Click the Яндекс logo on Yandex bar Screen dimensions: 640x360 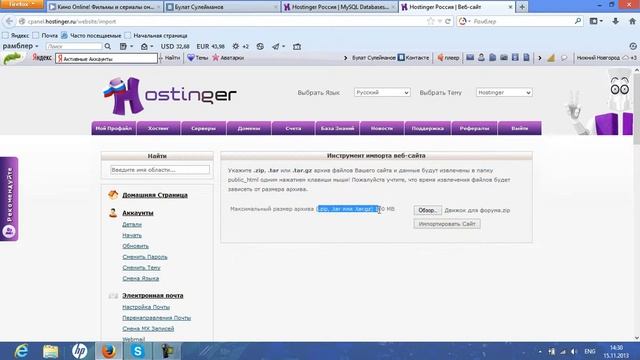tap(42, 58)
